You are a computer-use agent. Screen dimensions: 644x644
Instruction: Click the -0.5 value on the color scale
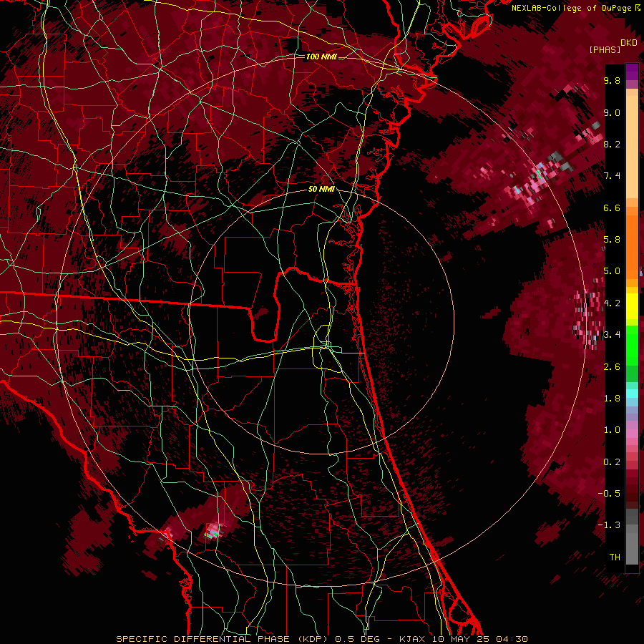[x=609, y=494]
